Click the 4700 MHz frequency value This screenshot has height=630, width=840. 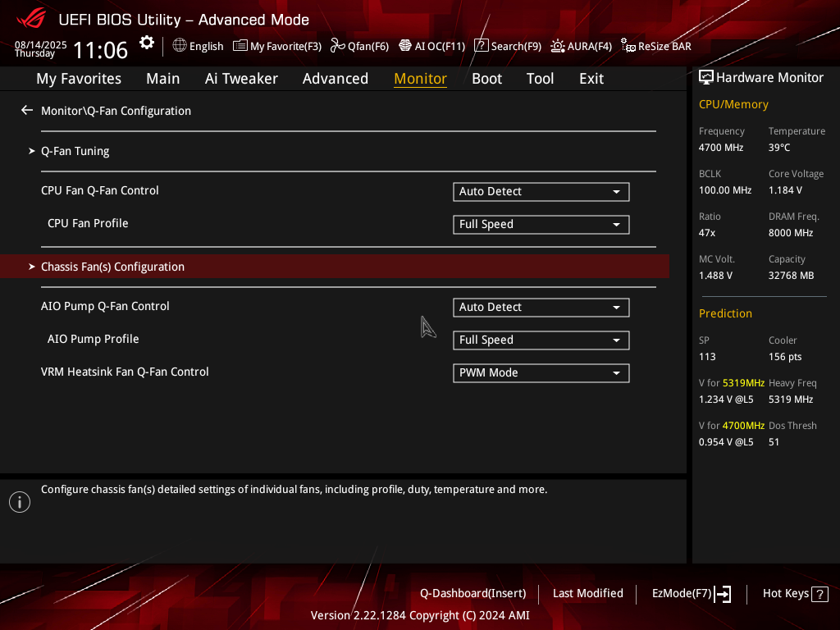coord(720,148)
